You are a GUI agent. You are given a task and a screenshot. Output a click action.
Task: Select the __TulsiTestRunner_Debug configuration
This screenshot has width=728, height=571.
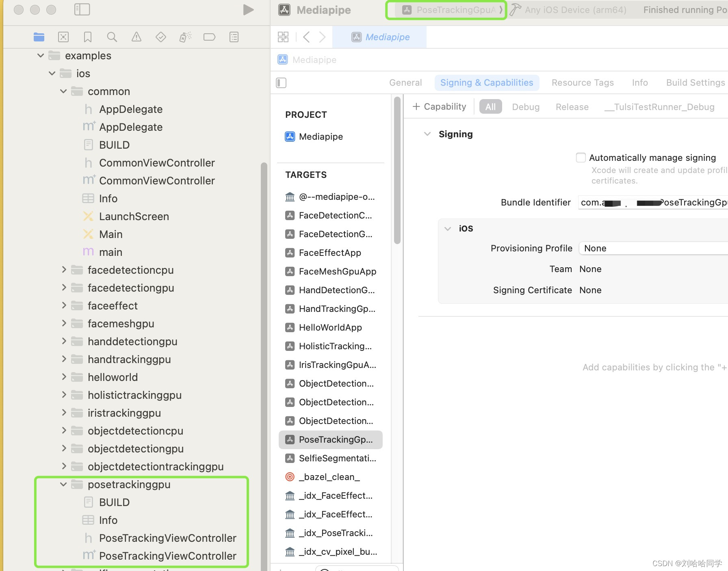click(659, 107)
